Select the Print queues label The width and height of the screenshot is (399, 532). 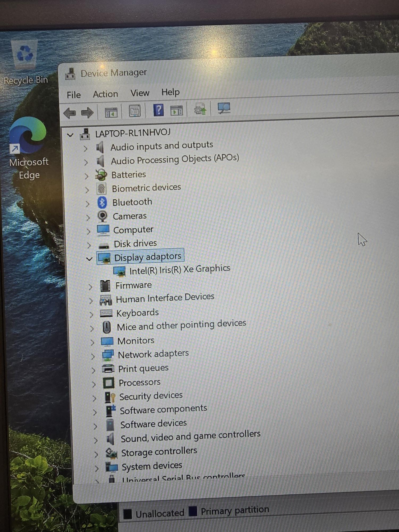(143, 369)
